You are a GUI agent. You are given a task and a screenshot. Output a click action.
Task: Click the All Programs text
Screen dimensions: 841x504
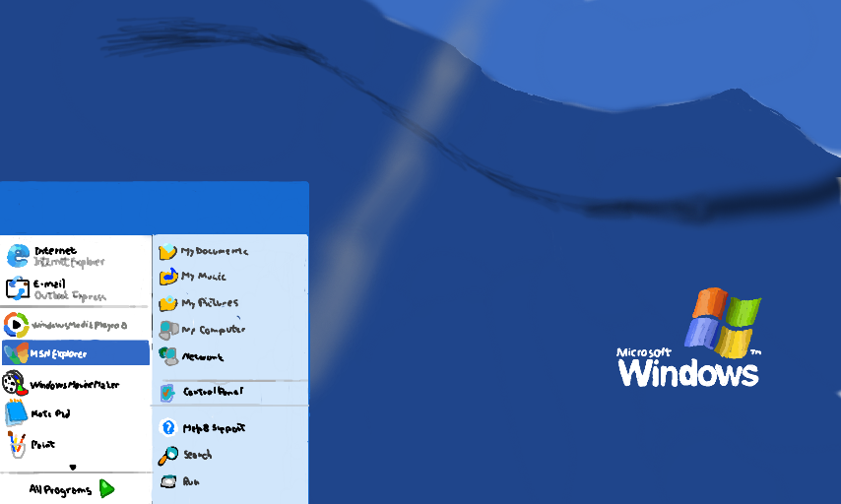(x=60, y=489)
